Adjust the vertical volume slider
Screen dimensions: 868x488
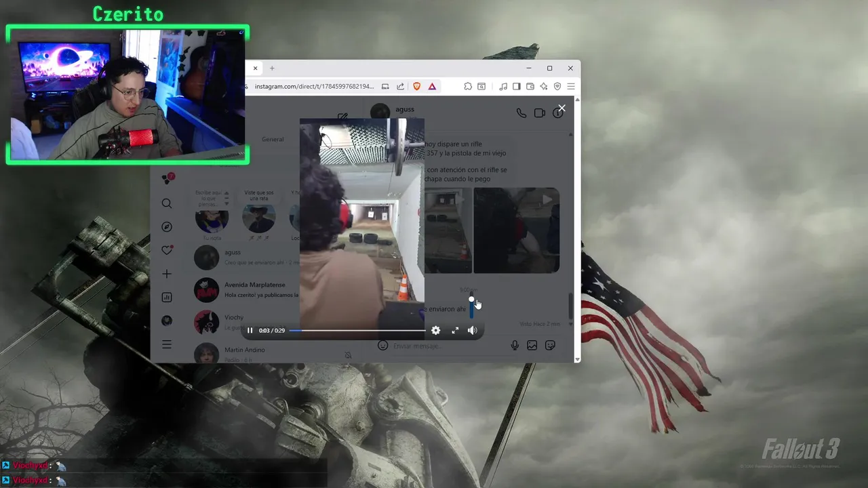(x=471, y=306)
